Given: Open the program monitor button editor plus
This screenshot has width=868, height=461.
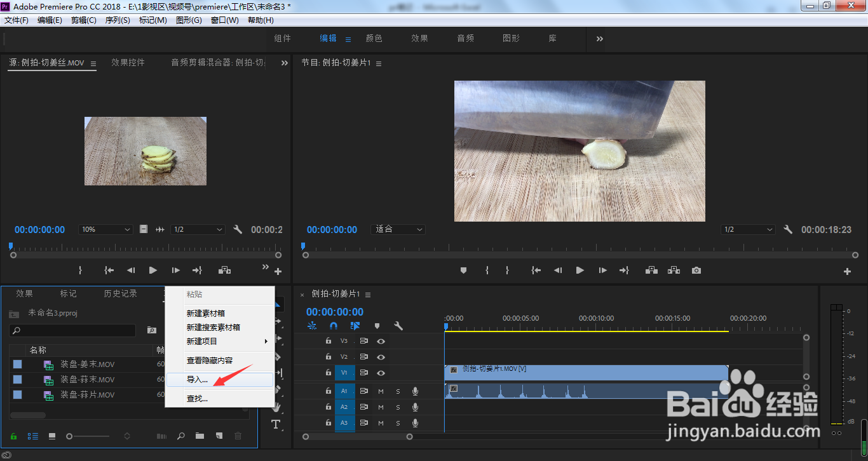Looking at the screenshot, I should coord(847,272).
